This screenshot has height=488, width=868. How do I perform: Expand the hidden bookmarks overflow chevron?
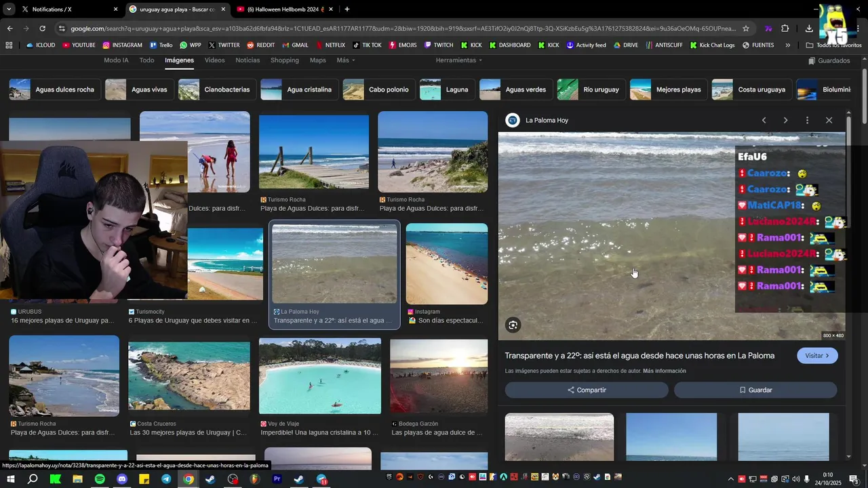(x=787, y=45)
